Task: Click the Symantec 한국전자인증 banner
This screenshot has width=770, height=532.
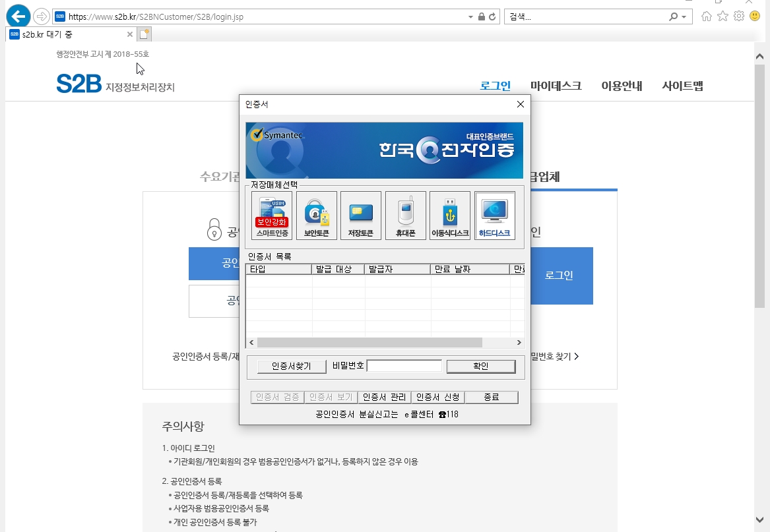Action: tap(385, 150)
